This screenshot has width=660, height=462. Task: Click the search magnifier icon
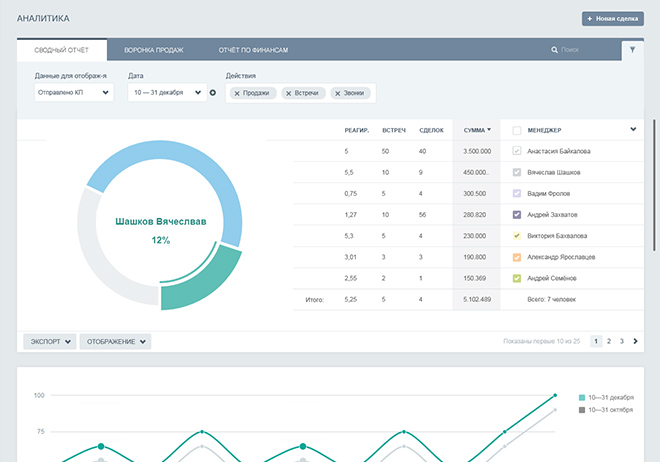[x=555, y=50]
